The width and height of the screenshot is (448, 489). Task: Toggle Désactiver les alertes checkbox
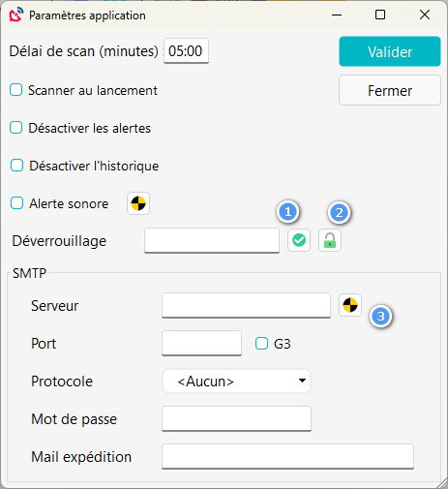[x=15, y=128]
